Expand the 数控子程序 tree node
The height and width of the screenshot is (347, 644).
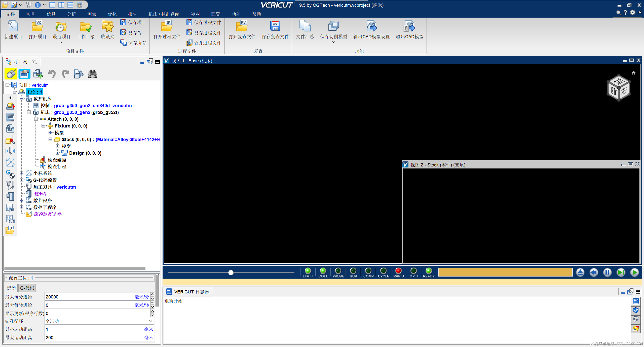pyautogui.click(x=22, y=207)
